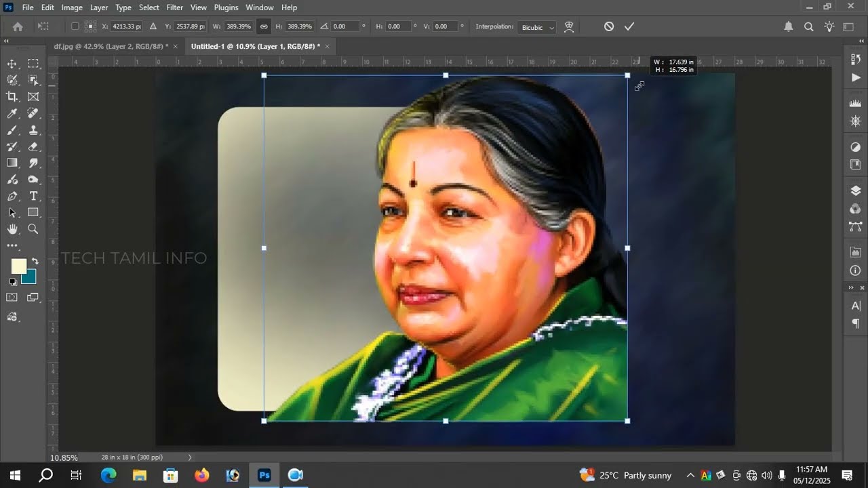Open the workspace switcher dropdown
Image resolution: width=868 pixels, height=488 pixels.
point(848,26)
